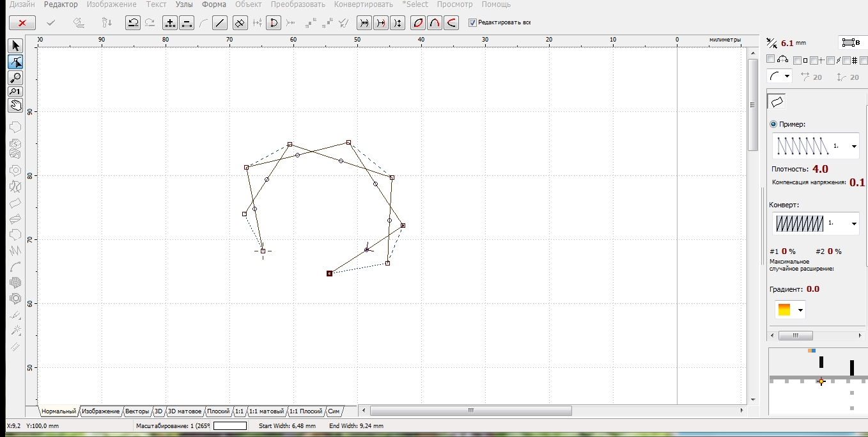Open the gradient color dropdown arrow
This screenshot has width=868, height=437.
[x=800, y=310]
